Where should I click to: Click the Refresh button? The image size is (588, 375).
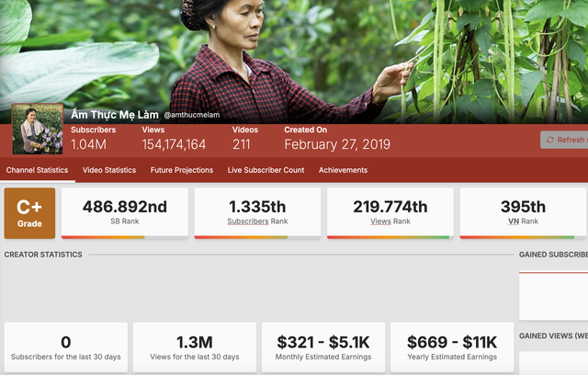click(564, 140)
